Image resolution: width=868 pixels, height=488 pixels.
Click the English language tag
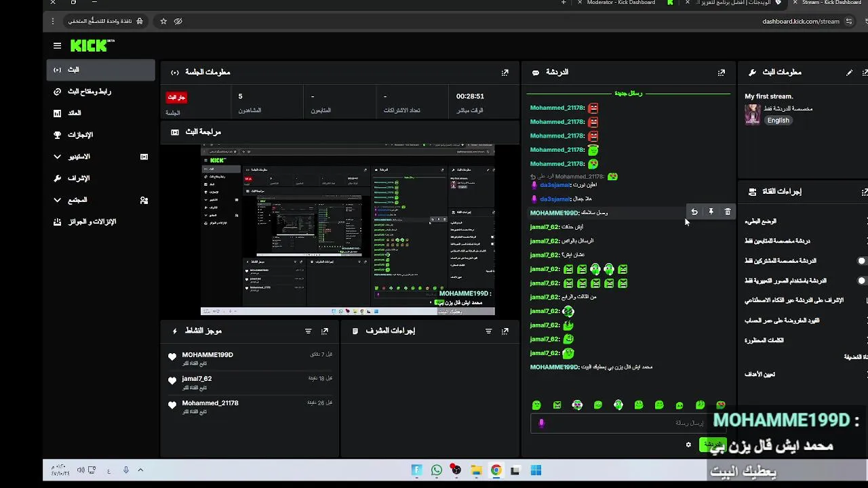[x=778, y=121]
